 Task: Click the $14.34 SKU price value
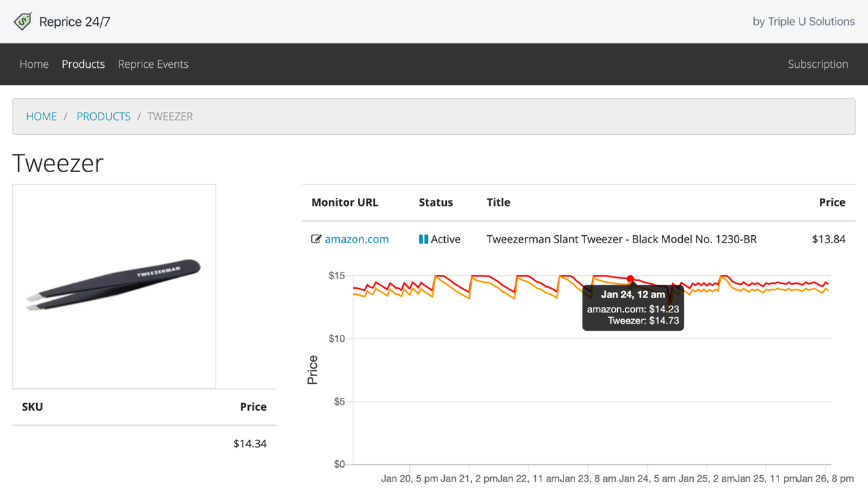click(x=250, y=443)
